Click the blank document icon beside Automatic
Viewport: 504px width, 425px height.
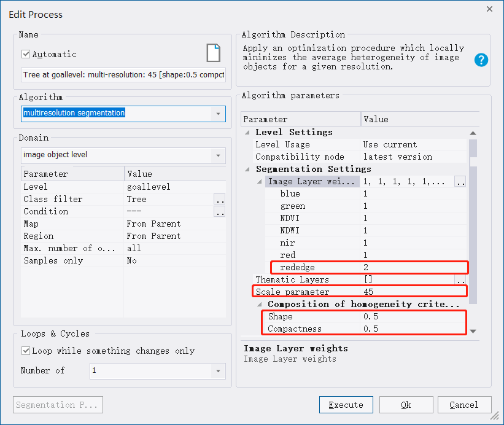coord(213,53)
